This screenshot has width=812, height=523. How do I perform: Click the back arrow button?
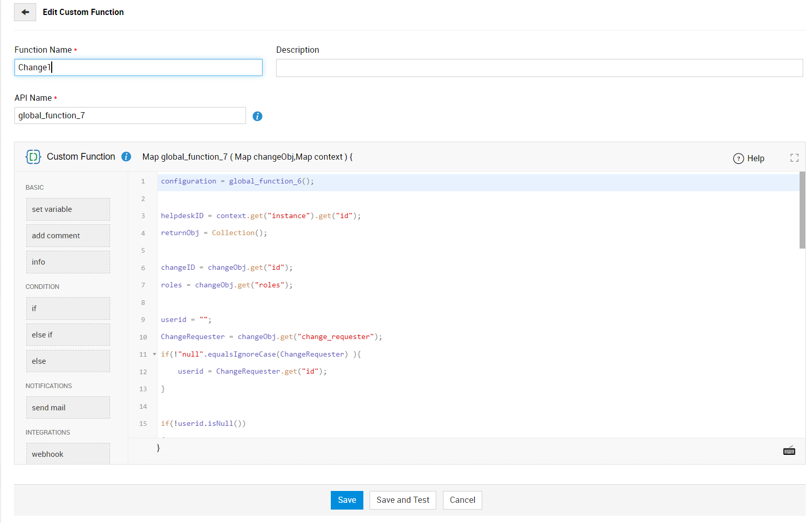pyautogui.click(x=25, y=12)
